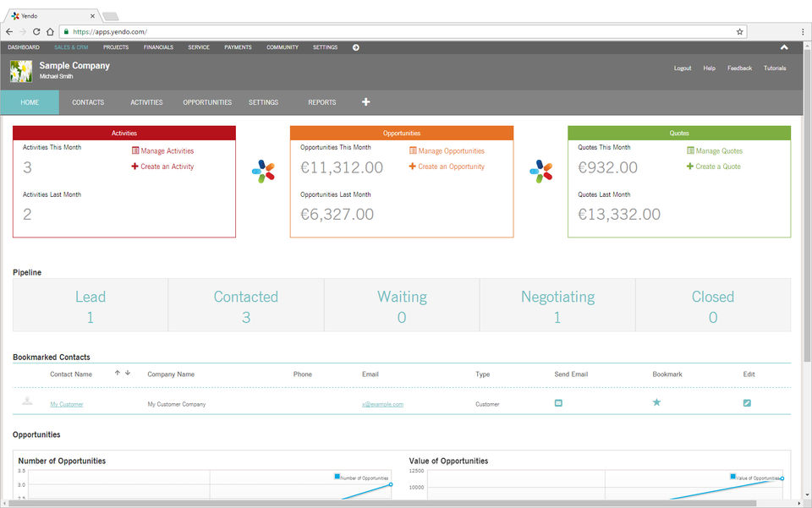Reload the page with the refresh icon
The image size is (812, 508).
(x=36, y=31)
